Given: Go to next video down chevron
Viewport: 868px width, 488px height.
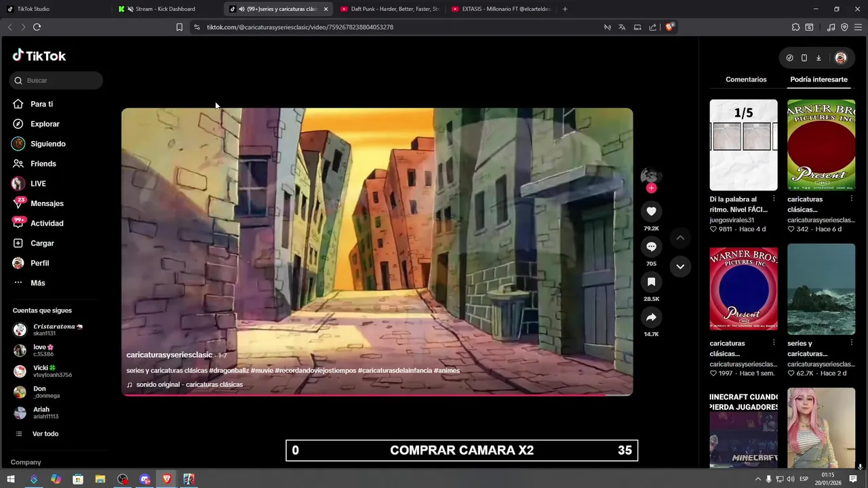Looking at the screenshot, I should [680, 266].
